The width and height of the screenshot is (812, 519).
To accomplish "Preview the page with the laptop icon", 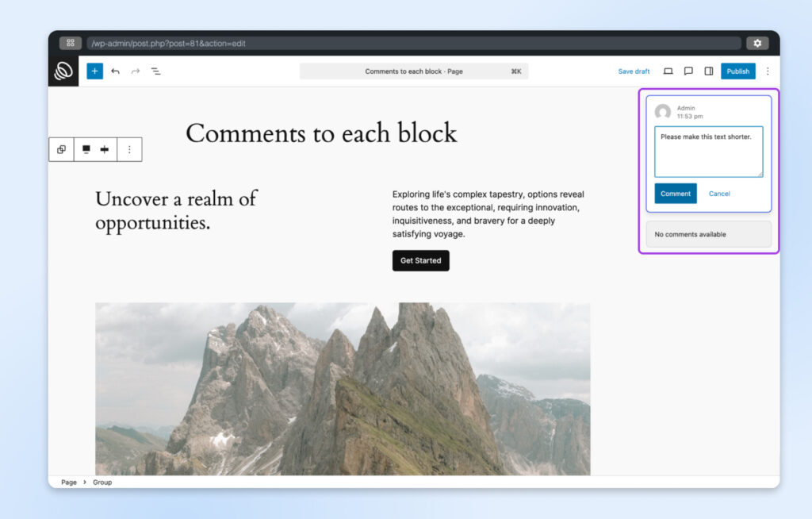I will [x=668, y=71].
